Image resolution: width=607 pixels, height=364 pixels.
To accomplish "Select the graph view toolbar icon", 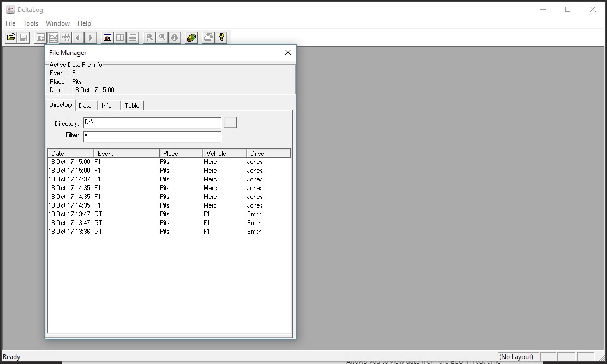I will (x=53, y=38).
